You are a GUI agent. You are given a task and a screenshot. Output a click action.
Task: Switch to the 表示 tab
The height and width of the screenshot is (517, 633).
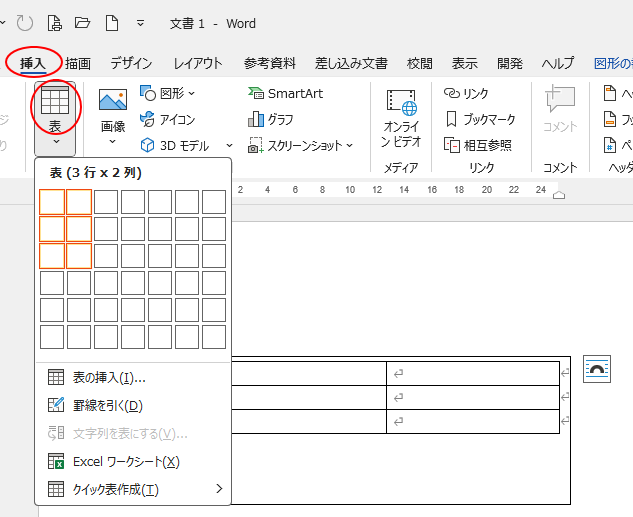pos(465,63)
